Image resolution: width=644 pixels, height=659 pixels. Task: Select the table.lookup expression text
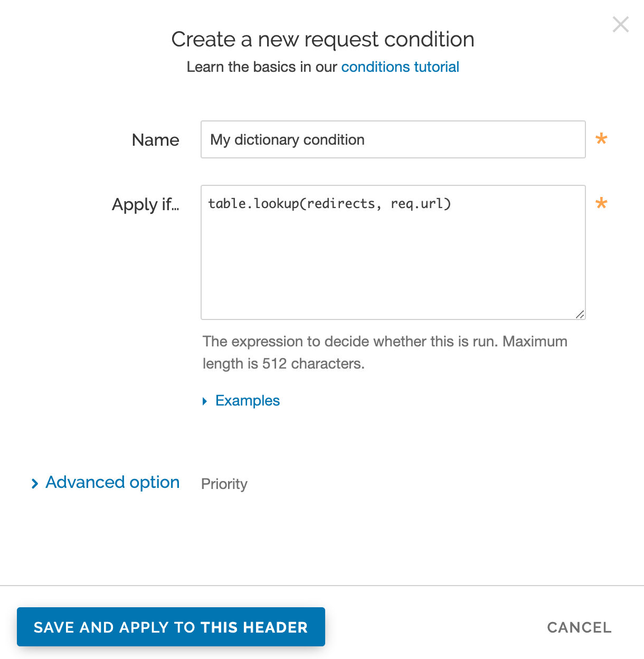pos(329,204)
